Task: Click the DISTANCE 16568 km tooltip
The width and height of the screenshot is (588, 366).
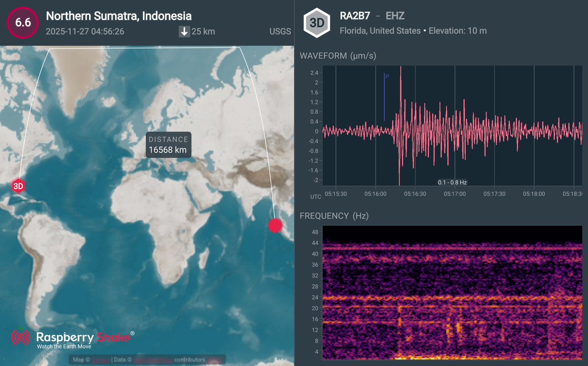Action: 168,144
